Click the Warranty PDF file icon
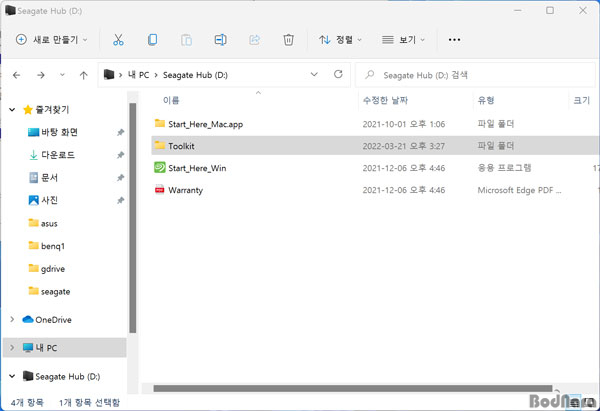The width and height of the screenshot is (600, 411). tap(160, 189)
